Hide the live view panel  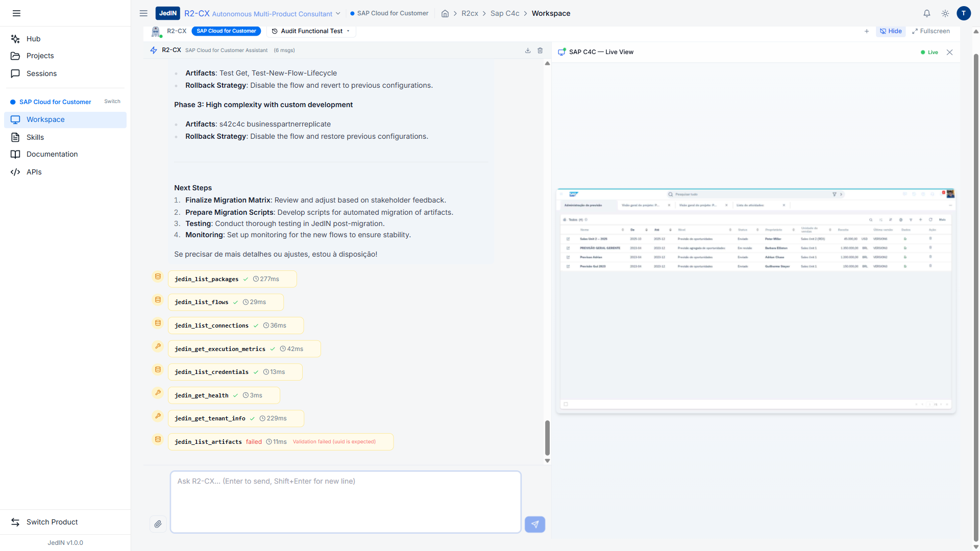click(x=891, y=31)
